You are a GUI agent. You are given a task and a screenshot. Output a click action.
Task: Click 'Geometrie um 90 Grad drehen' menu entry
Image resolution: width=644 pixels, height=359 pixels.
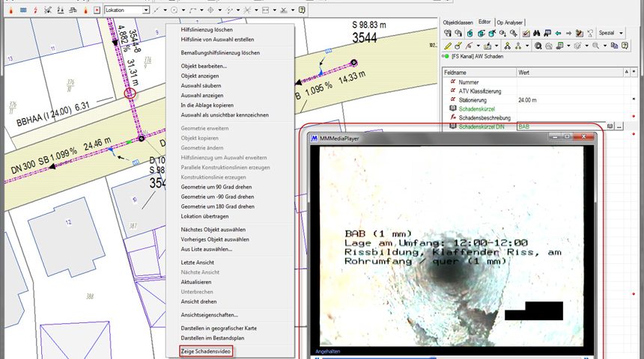point(217,186)
